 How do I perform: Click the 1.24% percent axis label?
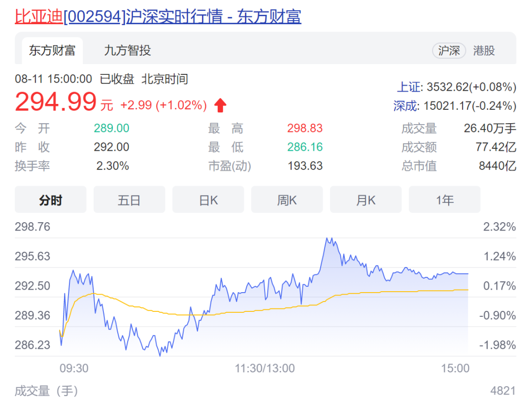tap(499, 256)
